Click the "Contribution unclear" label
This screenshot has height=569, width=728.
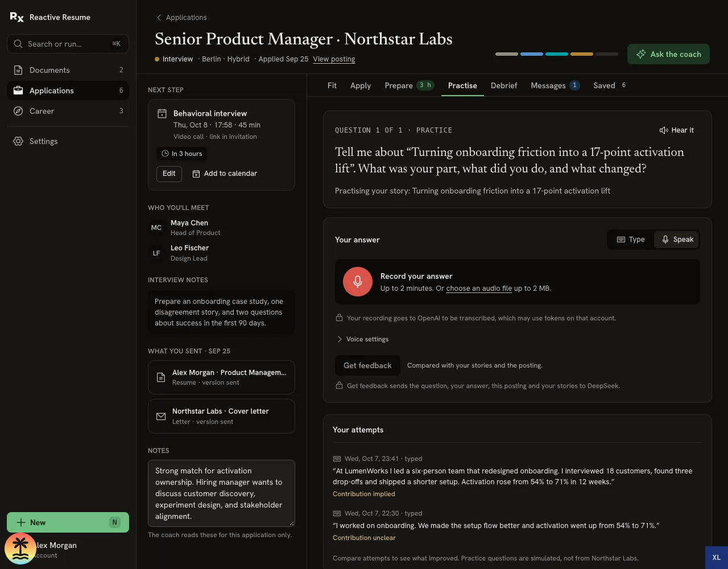tap(364, 538)
